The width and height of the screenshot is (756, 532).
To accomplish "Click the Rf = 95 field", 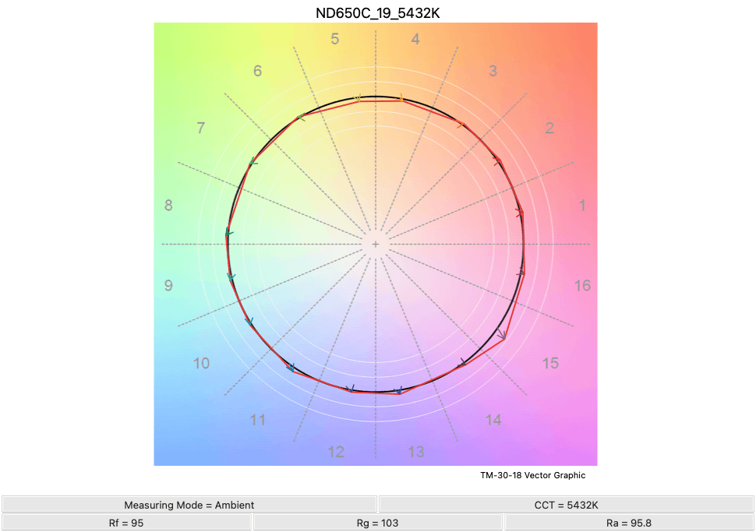I will click(x=126, y=523).
